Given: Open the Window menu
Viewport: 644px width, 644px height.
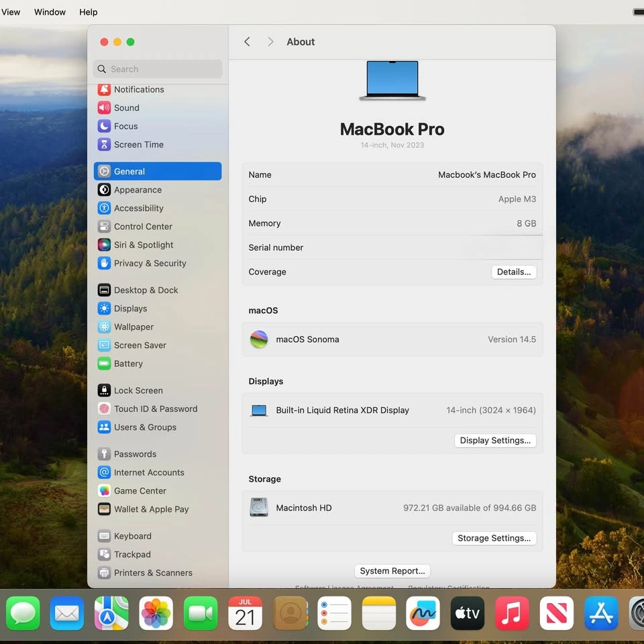Looking at the screenshot, I should click(50, 12).
